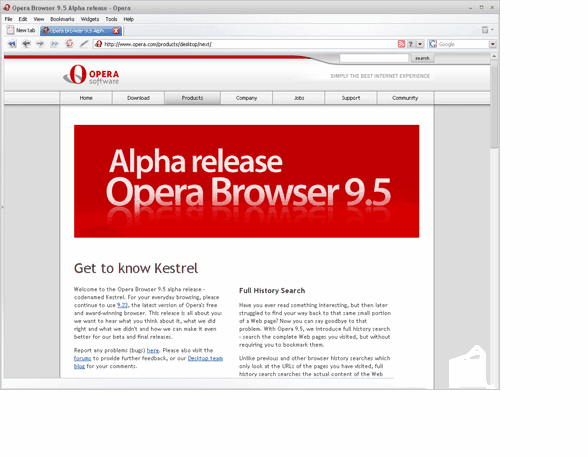Click the RSS feed icon in address bar
This screenshot has height=457, width=588.
tap(401, 44)
